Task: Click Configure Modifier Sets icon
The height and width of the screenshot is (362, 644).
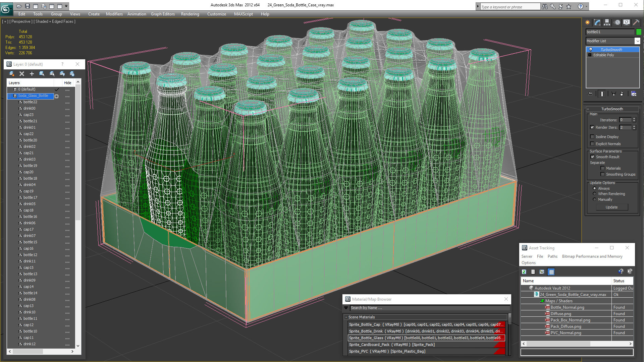Action: (634, 94)
